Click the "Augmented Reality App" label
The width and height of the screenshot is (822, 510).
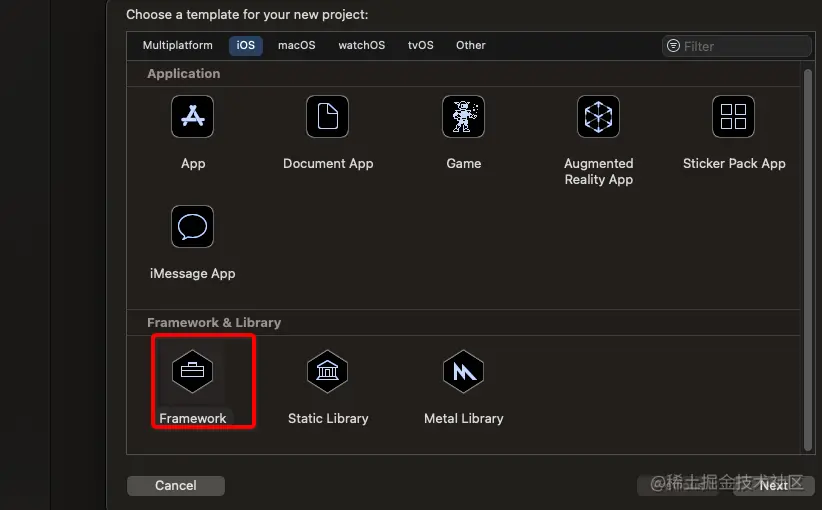(599, 171)
